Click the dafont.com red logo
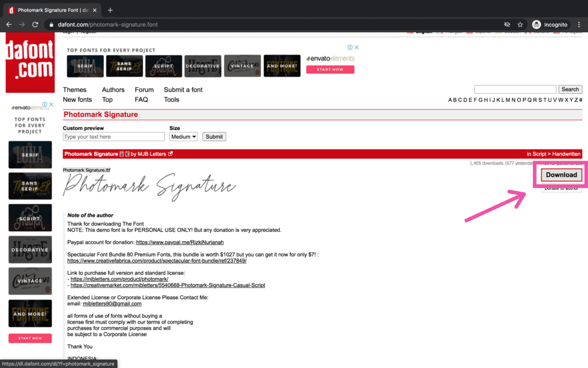Viewport: 588px width, 368px height. coord(30,62)
